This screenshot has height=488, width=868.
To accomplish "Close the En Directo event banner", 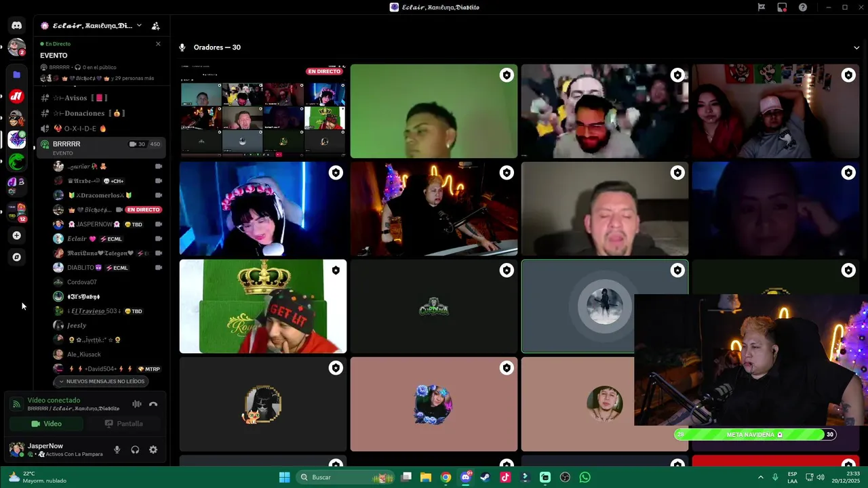I will pos(158,44).
